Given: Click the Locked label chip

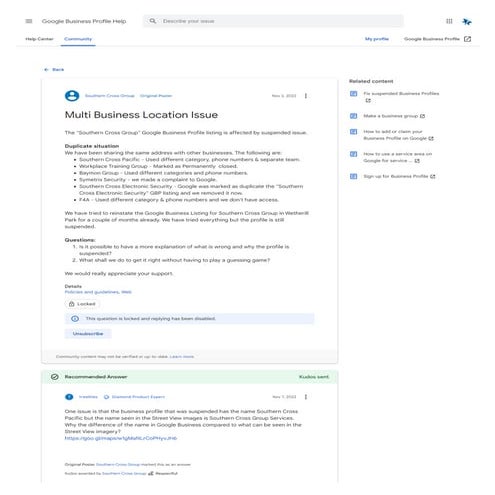Looking at the screenshot, I should point(82,304).
